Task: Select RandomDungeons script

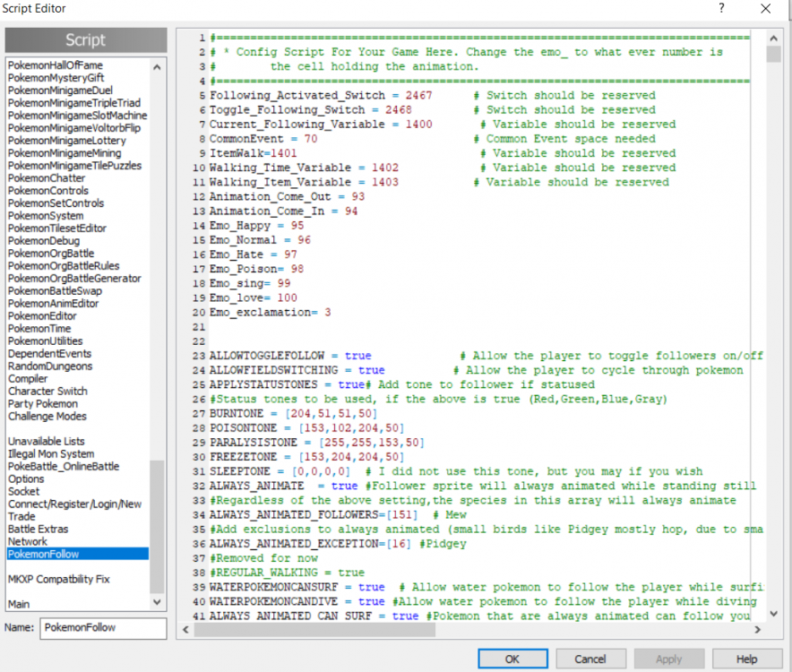Action: click(50, 366)
